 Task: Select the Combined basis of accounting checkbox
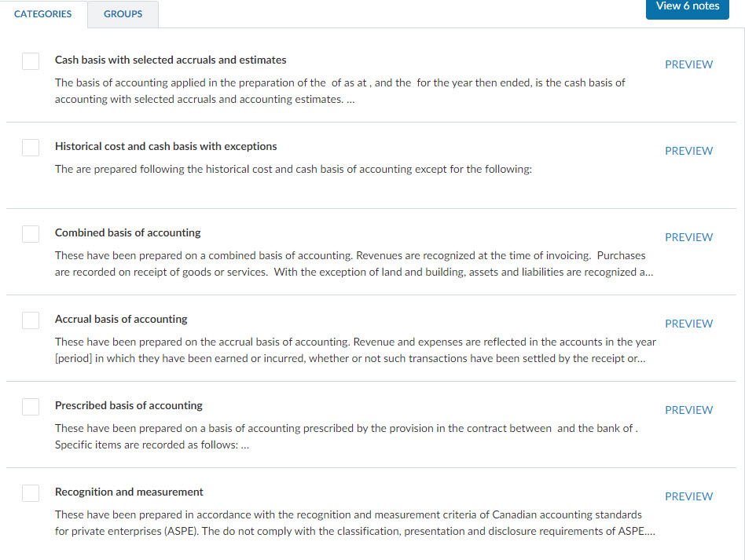(31, 234)
